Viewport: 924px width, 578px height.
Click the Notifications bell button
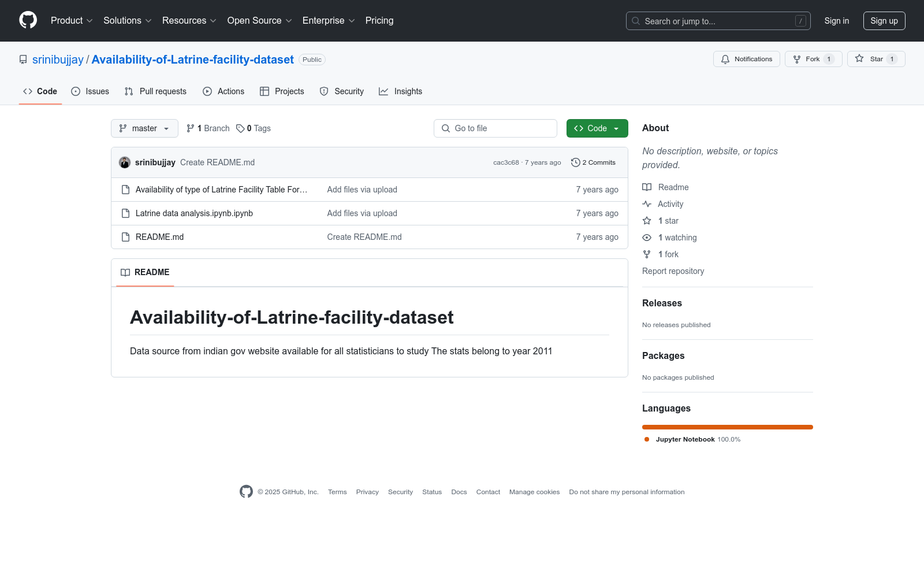point(747,59)
